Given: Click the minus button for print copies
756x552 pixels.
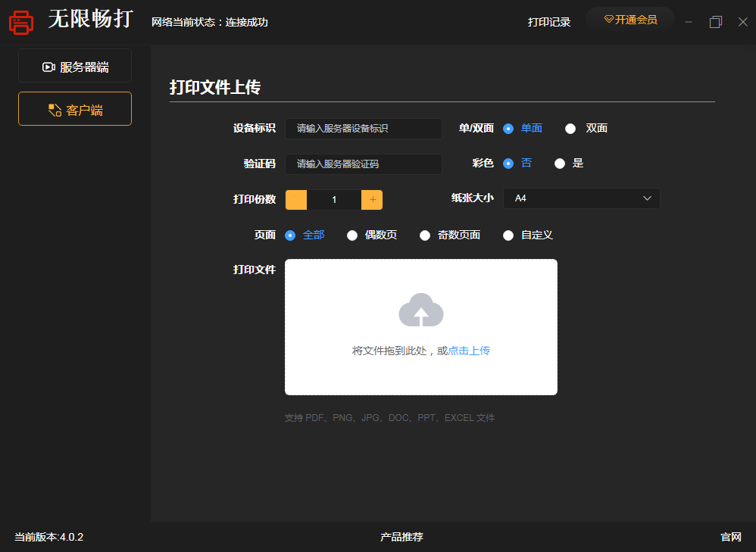Looking at the screenshot, I should [x=296, y=200].
